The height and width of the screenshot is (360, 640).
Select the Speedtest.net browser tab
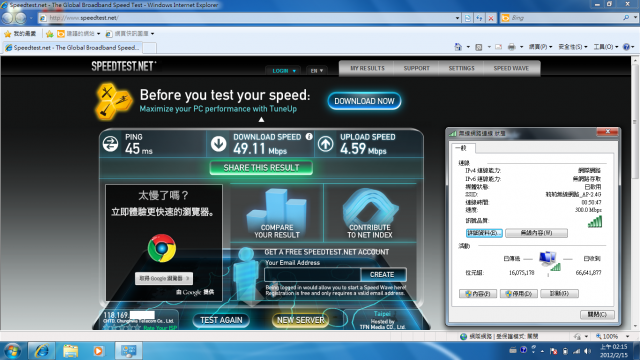pos(72,48)
